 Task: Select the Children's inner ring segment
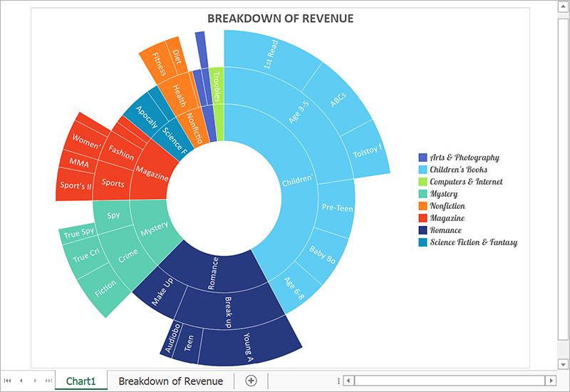click(x=298, y=180)
